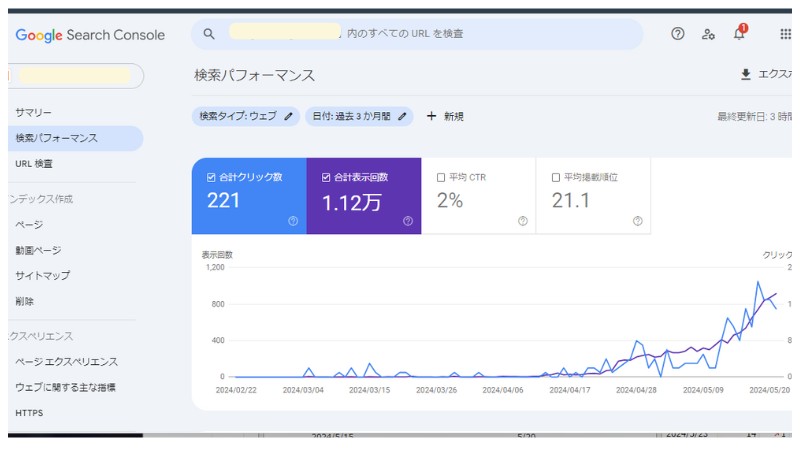This screenshot has width=800, height=450.
Task: Click the help question mark icon in header
Action: 678,34
